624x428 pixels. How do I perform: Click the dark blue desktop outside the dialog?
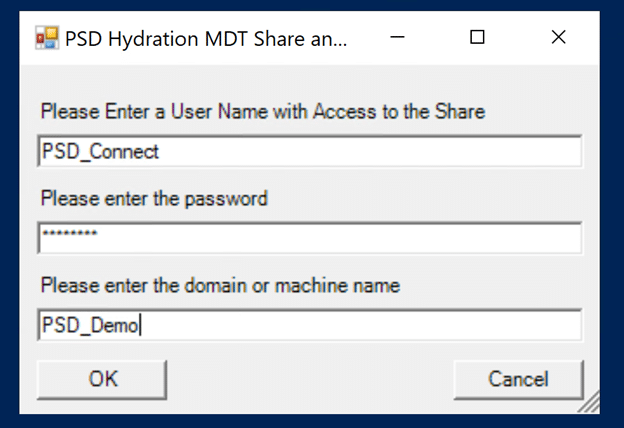click(x=9, y=215)
